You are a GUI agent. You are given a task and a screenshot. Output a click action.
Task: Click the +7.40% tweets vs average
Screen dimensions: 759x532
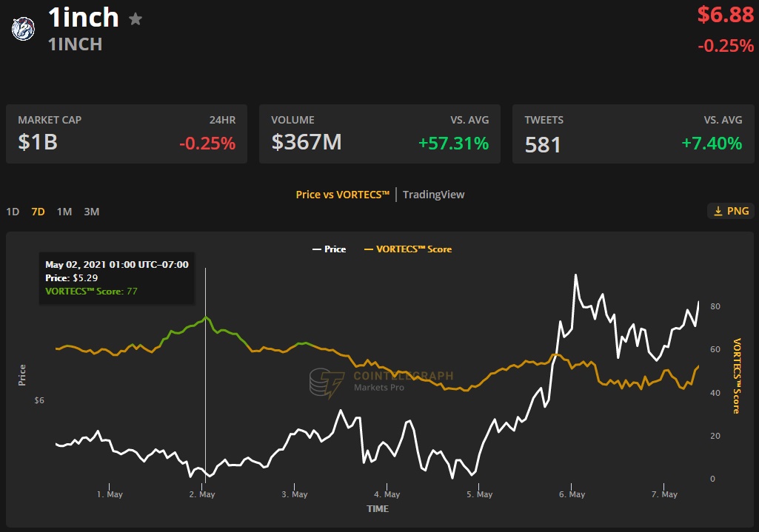coord(712,143)
